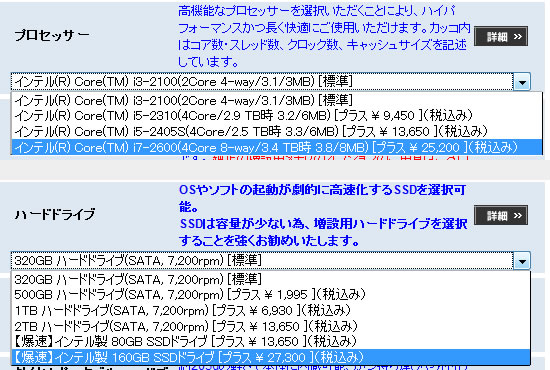Open the hard drive 詳細 details button
The height and width of the screenshot is (370, 550).
[x=501, y=215]
